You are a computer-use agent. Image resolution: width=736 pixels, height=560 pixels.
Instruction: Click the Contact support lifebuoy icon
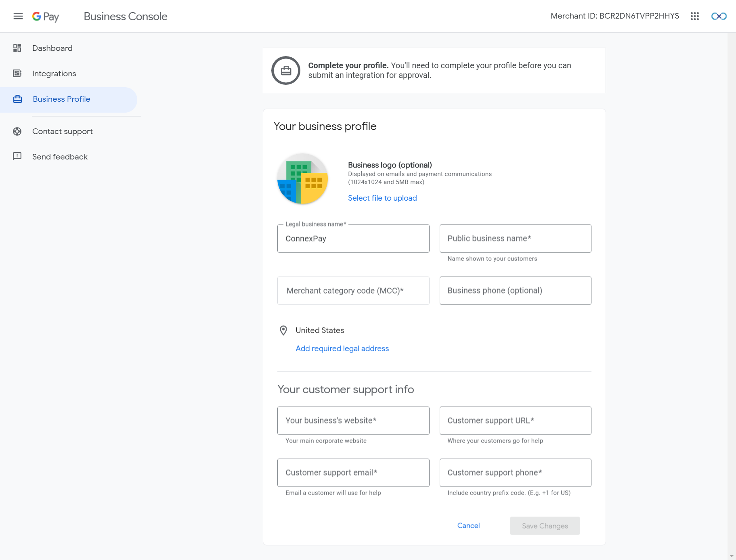17,131
